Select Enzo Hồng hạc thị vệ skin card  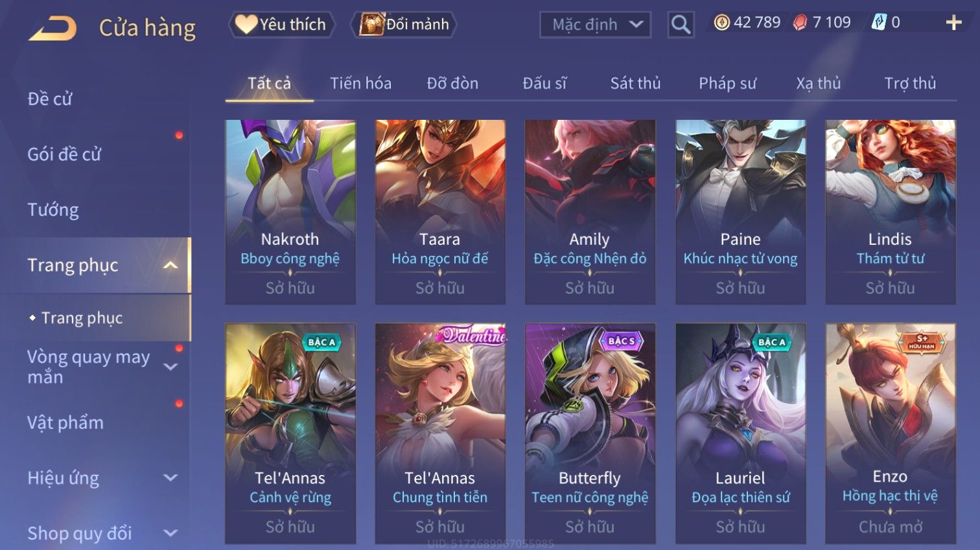click(890, 433)
